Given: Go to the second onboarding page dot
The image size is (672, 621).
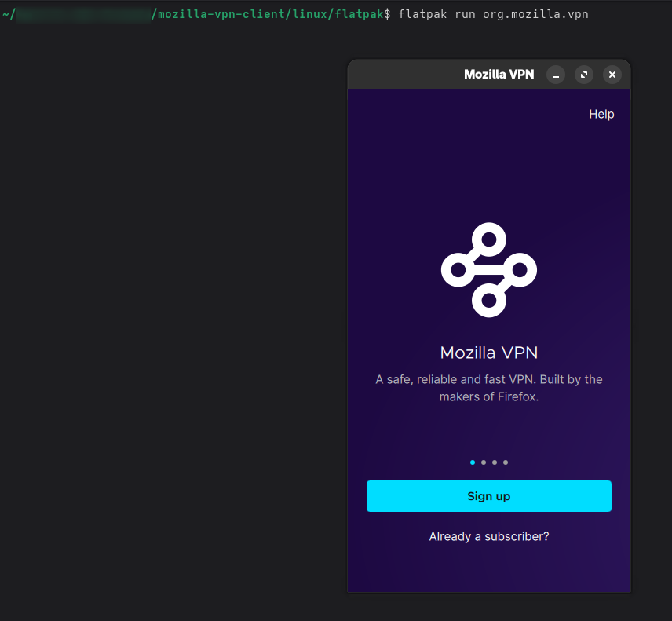Looking at the screenshot, I should pyautogui.click(x=484, y=462).
